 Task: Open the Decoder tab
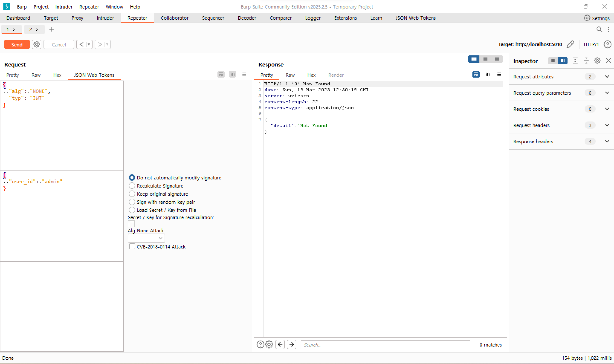click(247, 18)
